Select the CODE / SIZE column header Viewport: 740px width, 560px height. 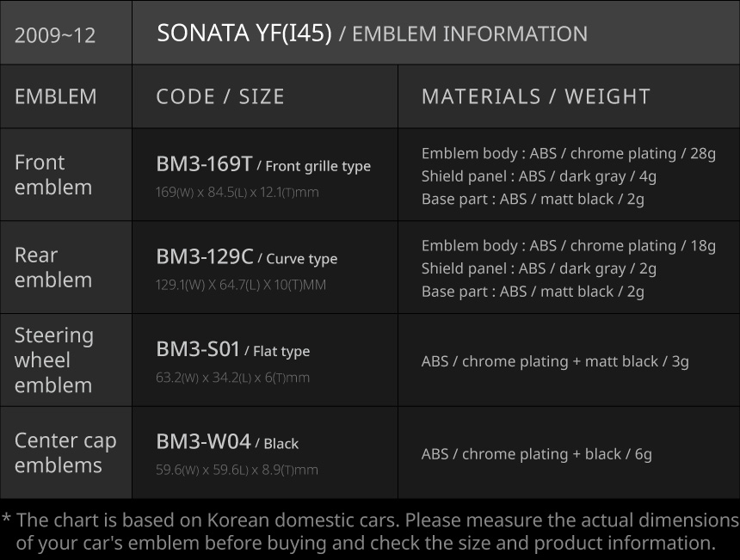(220, 96)
